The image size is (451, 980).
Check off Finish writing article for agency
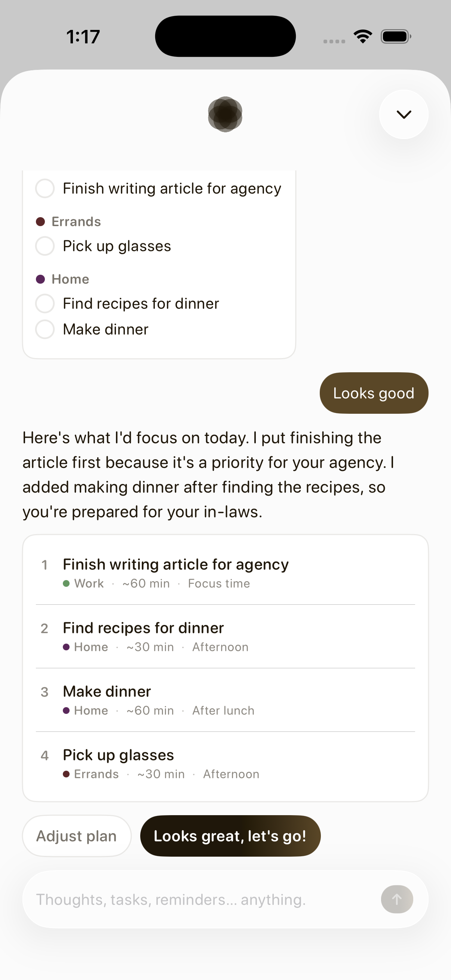pos(45,188)
